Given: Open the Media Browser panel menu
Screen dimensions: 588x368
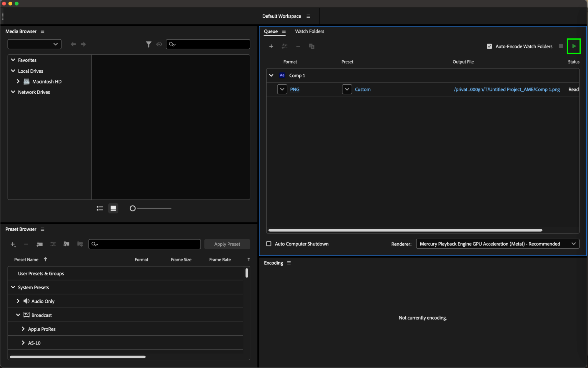Looking at the screenshot, I should pos(42,31).
